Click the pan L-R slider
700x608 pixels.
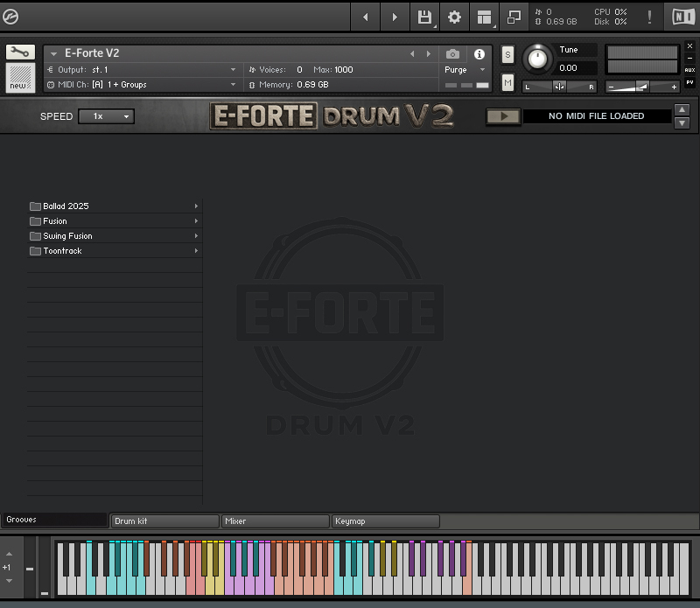559,87
